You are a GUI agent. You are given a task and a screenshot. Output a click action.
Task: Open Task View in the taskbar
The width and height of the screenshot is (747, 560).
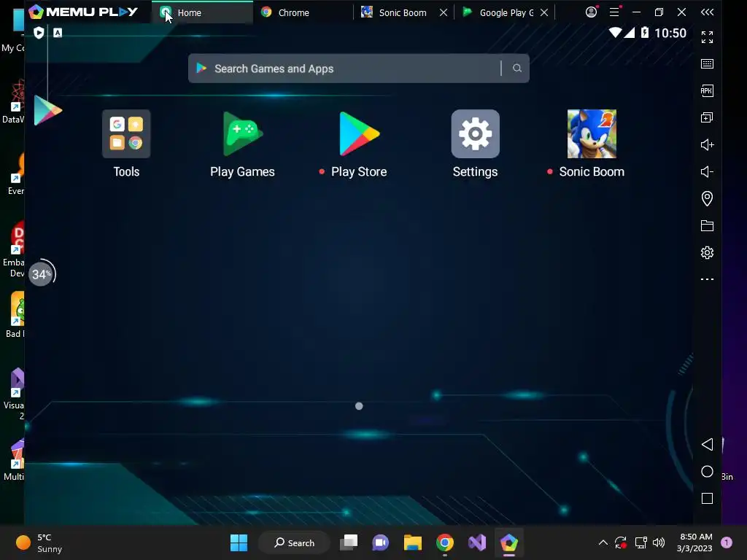(349, 542)
